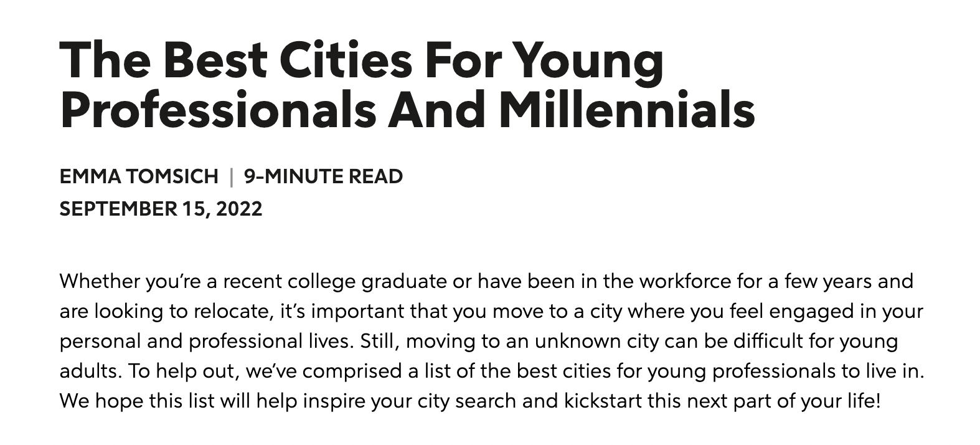Image resolution: width=980 pixels, height=445 pixels.
Task: Click "best cities for young professionals" phrase
Action: tap(677, 371)
